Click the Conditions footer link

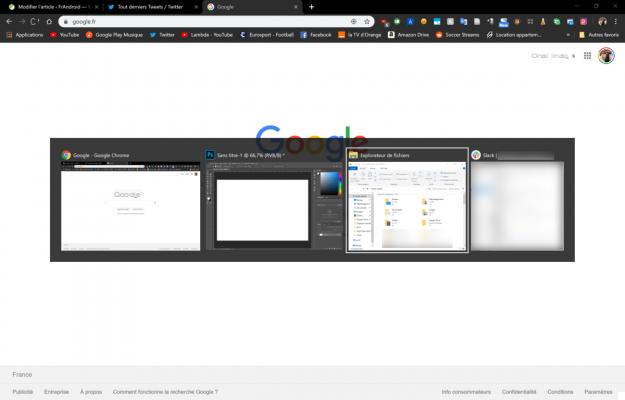click(560, 392)
